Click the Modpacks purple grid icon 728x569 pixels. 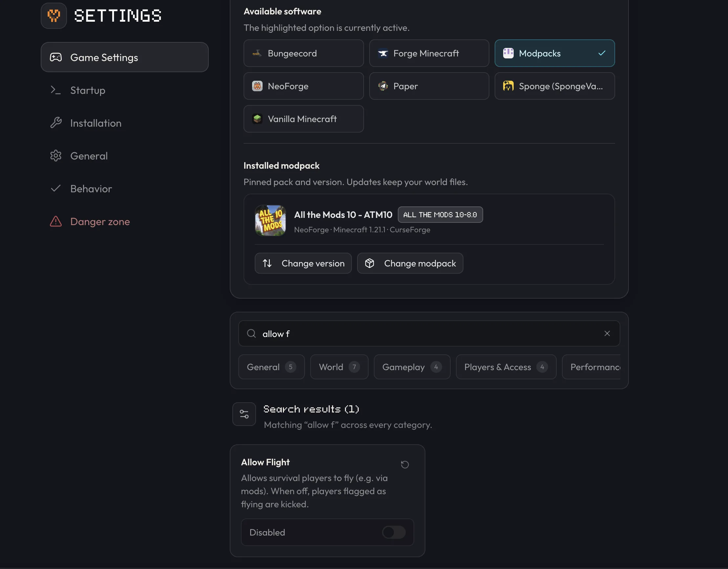pyautogui.click(x=508, y=53)
